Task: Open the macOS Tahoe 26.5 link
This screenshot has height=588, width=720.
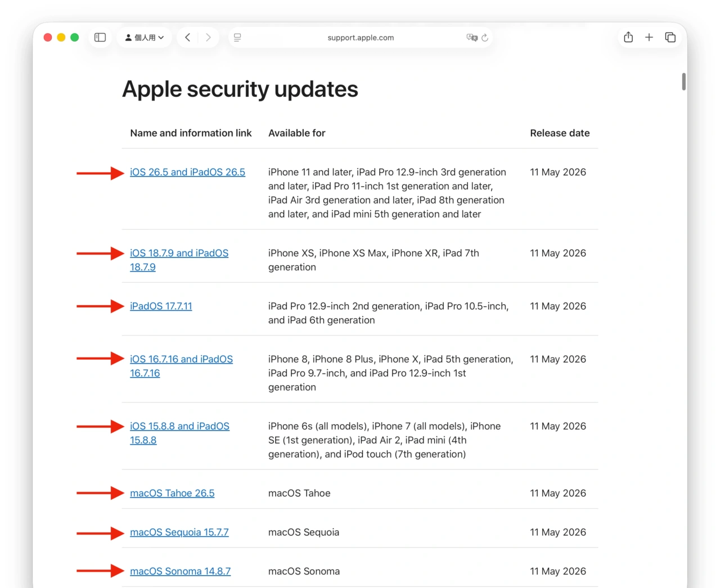Action: coord(172,493)
